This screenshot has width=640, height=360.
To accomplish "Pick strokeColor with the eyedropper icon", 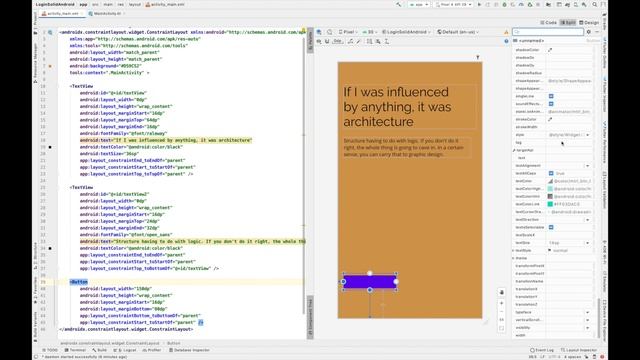I will tap(550, 119).
